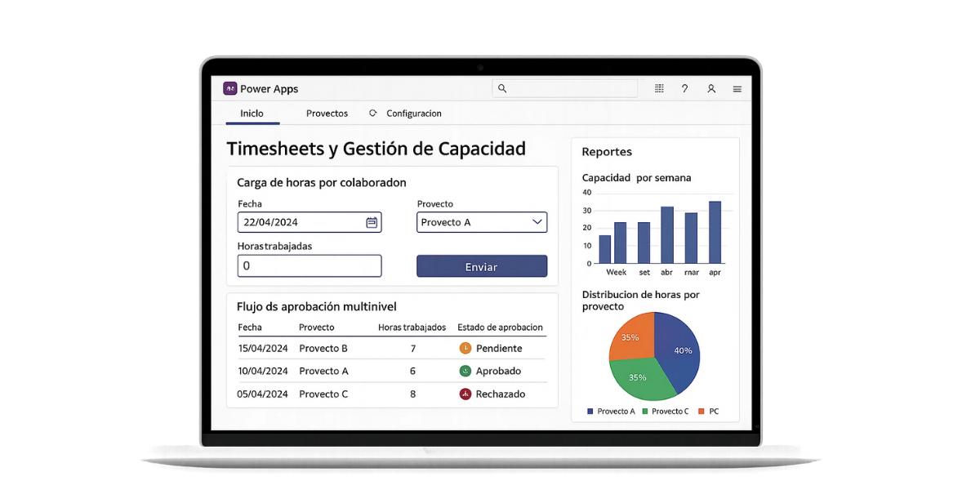Click the search magnifier icon
This screenshot has width=980, height=490.
502,87
